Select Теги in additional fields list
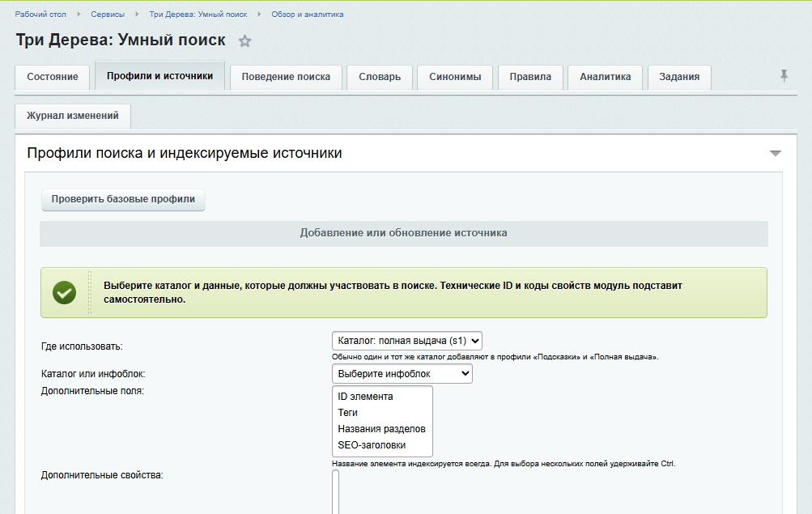Viewport: 812px width, 514px height. click(381, 413)
